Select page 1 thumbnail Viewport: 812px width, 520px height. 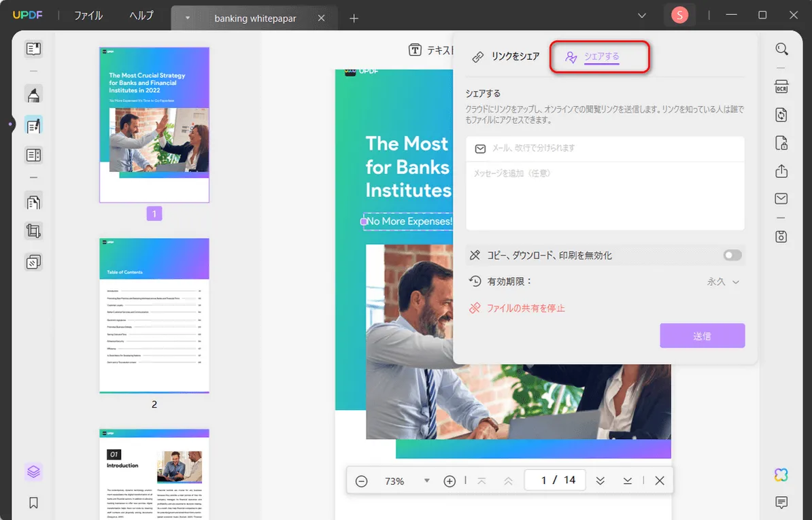(x=154, y=124)
